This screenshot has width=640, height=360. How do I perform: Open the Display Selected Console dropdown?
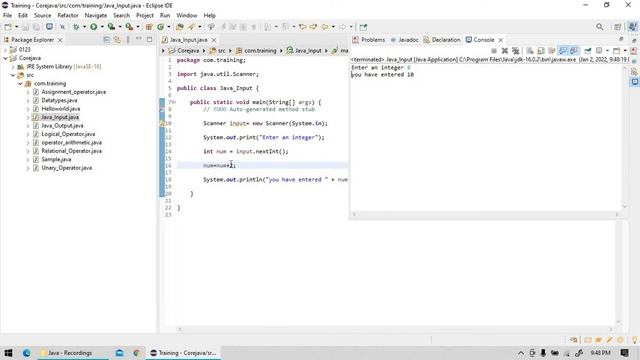(x=607, y=51)
